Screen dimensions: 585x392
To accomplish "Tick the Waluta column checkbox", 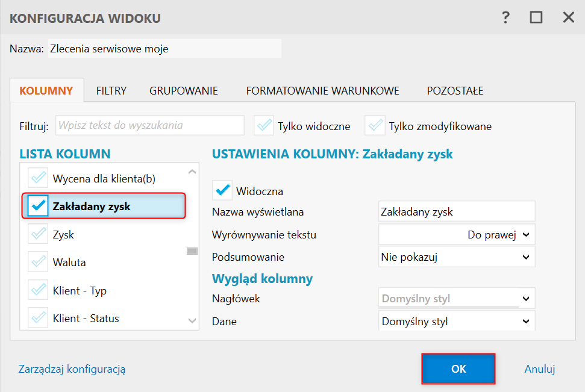I will [39, 263].
